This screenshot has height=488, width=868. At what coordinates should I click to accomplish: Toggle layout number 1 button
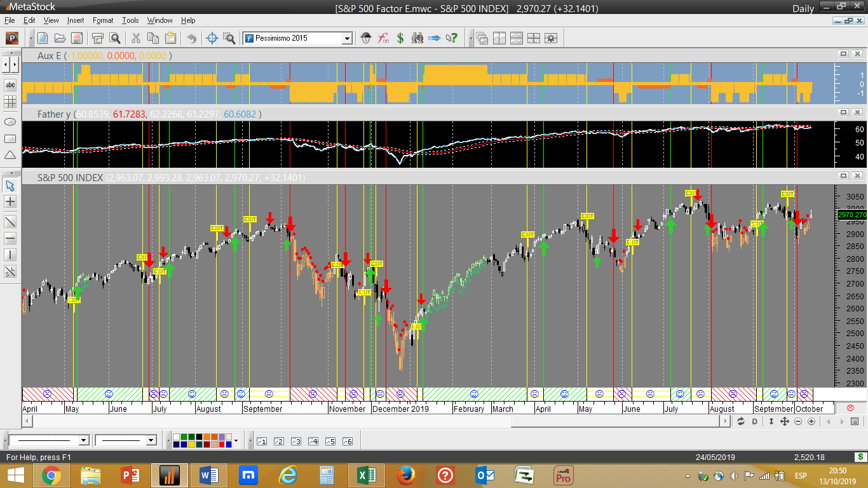click(x=261, y=441)
